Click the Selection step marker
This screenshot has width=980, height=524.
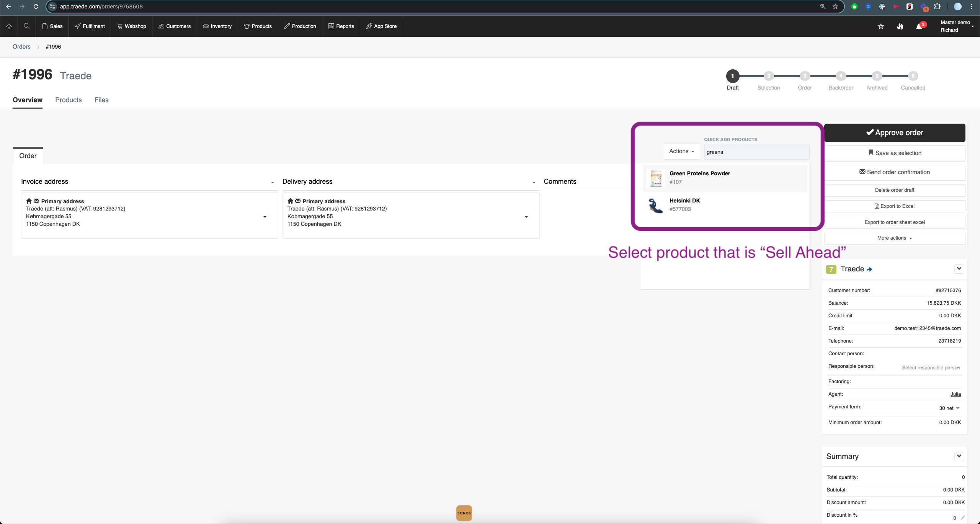(769, 76)
